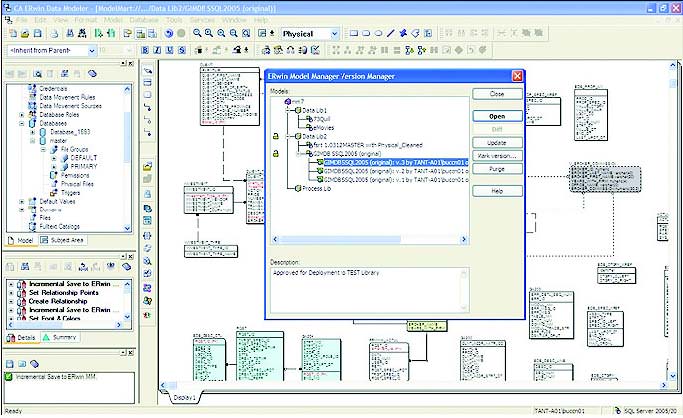Click the Print toolbar icon
The height and width of the screenshot is (418, 683).
tap(54, 33)
